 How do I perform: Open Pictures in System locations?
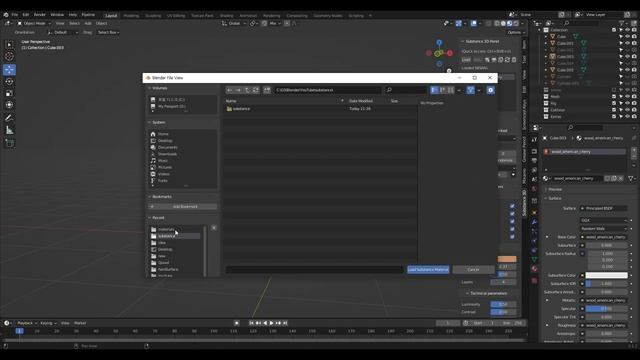[165, 167]
